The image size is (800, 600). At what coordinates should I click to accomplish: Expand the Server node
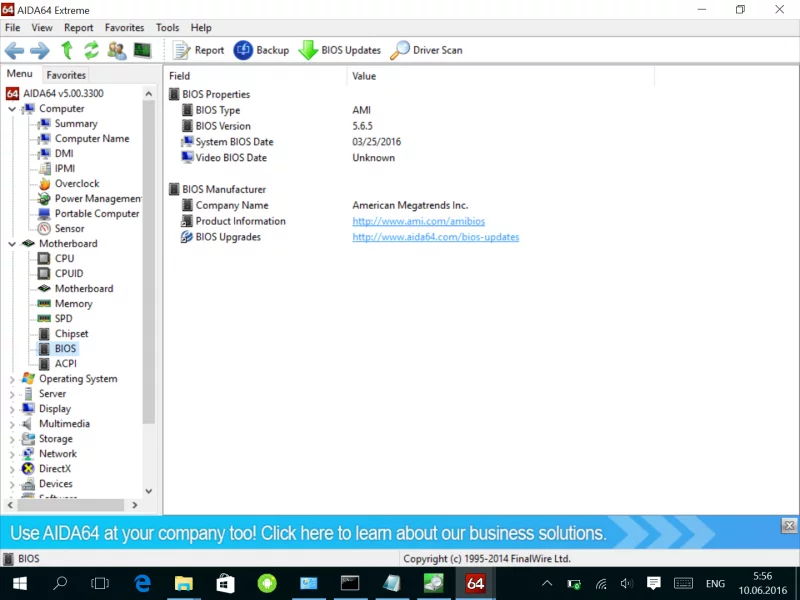tap(12, 394)
